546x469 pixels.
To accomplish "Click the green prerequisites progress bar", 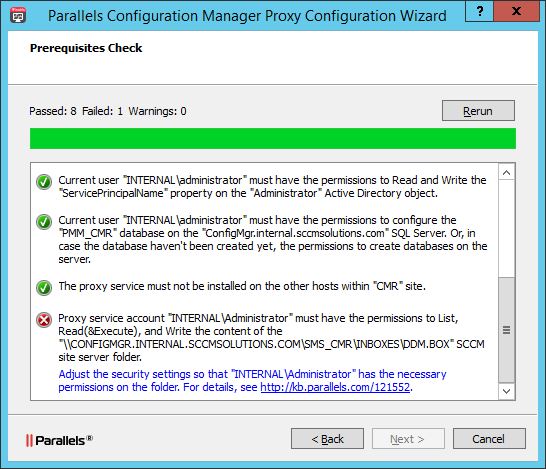I will 273,138.
